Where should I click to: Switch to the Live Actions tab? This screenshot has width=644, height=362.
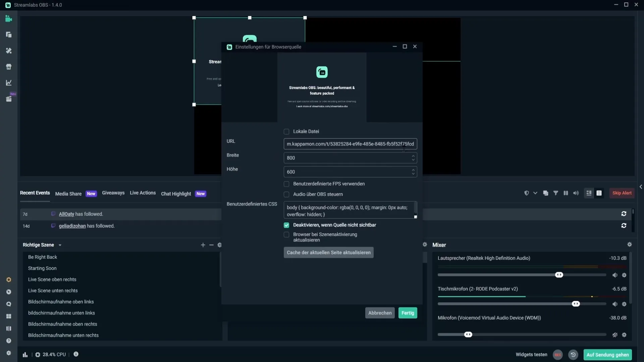[x=143, y=193]
